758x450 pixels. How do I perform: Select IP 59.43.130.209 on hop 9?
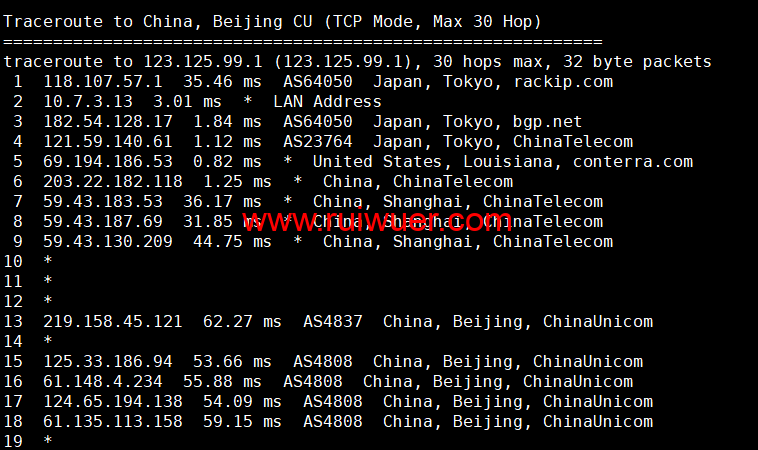(x=107, y=242)
